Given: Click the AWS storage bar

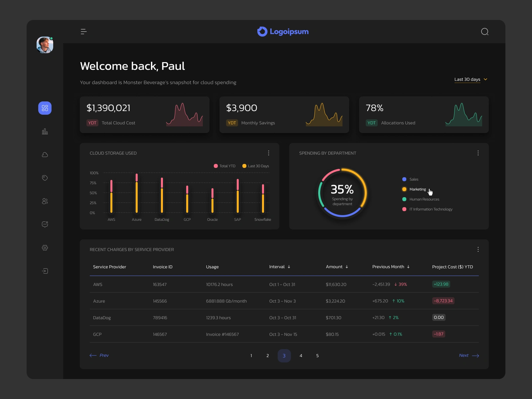Looking at the screenshot, I should [111, 196].
